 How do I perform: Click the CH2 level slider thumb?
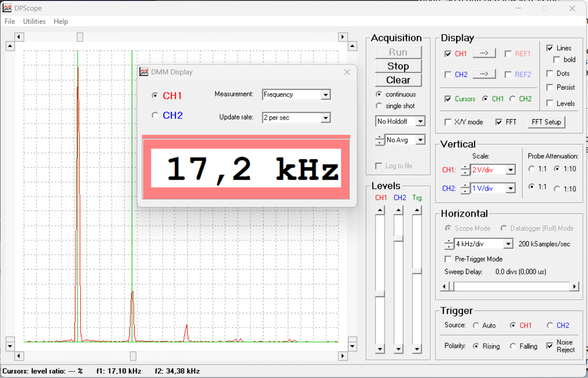398,238
